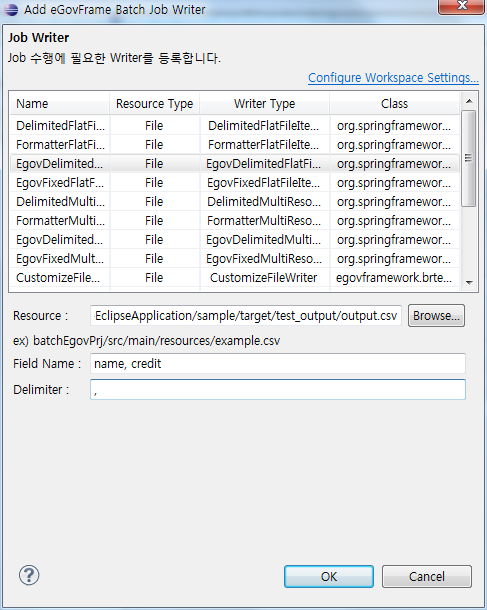
Task: Click the Eclipse icon in the title bar
Action: tap(11, 9)
